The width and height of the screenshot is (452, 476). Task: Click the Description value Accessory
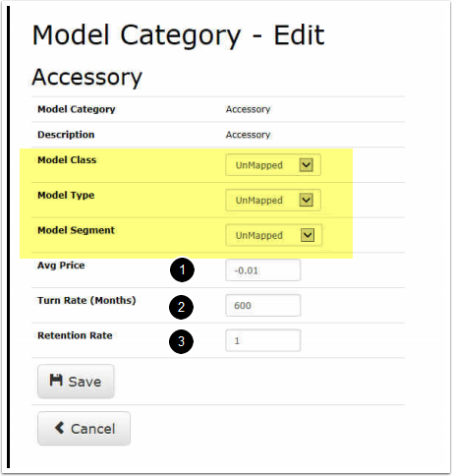click(x=248, y=135)
